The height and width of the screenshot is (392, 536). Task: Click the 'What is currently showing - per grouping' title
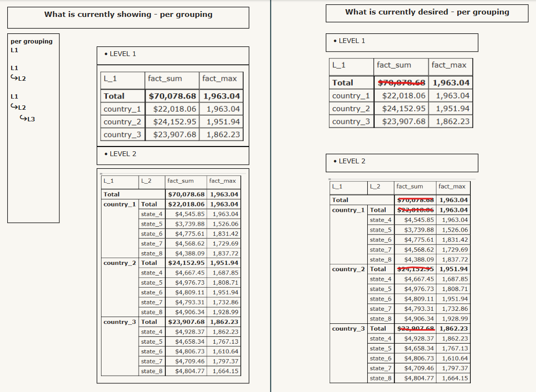(x=128, y=15)
